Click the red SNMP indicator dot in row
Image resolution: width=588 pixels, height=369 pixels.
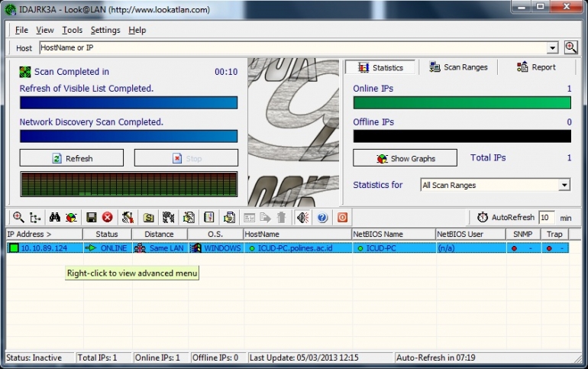[514, 248]
